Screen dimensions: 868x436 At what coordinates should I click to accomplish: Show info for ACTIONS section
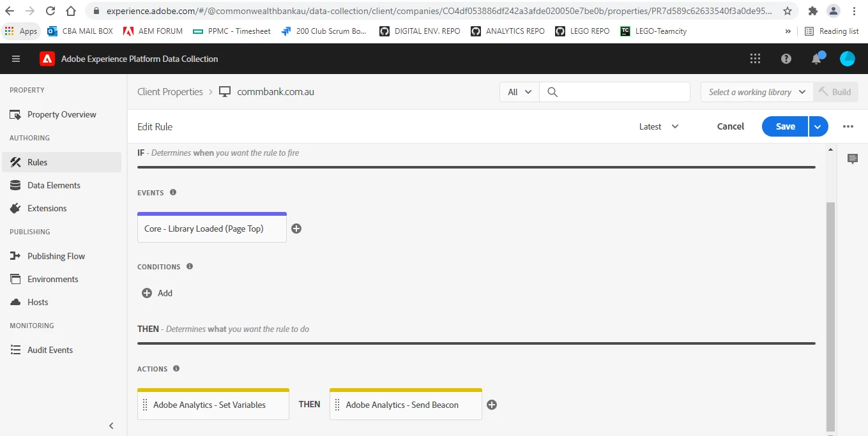point(176,368)
